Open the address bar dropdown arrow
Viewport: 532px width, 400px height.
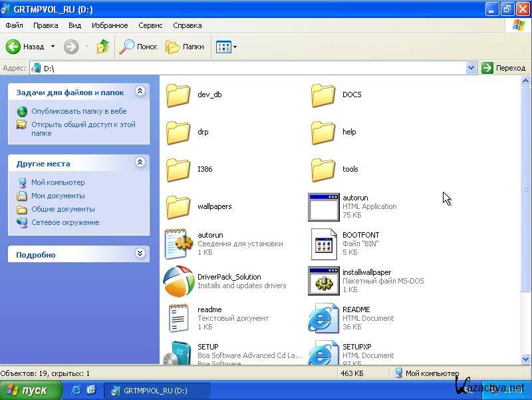(471, 68)
